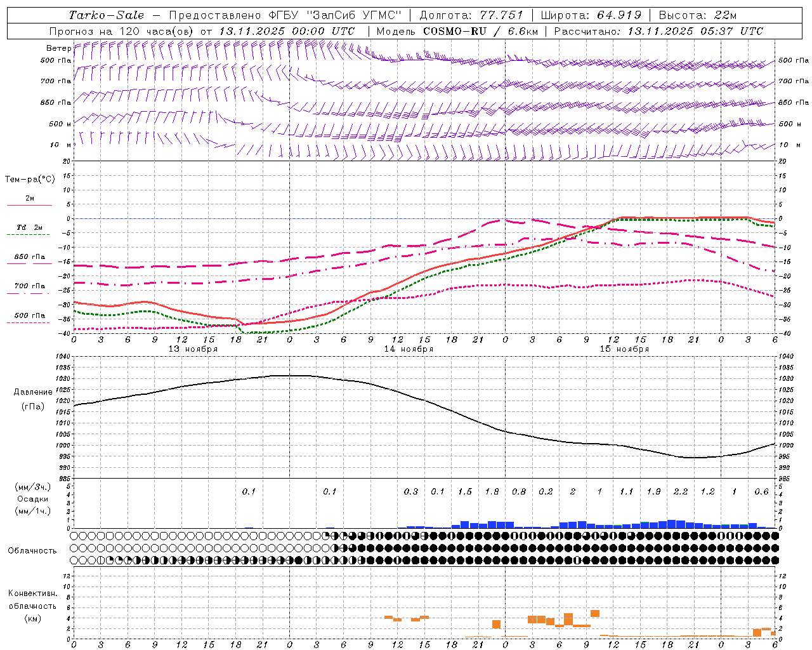
Task: Click the 0.6 precipitation value
Action: click(x=761, y=491)
